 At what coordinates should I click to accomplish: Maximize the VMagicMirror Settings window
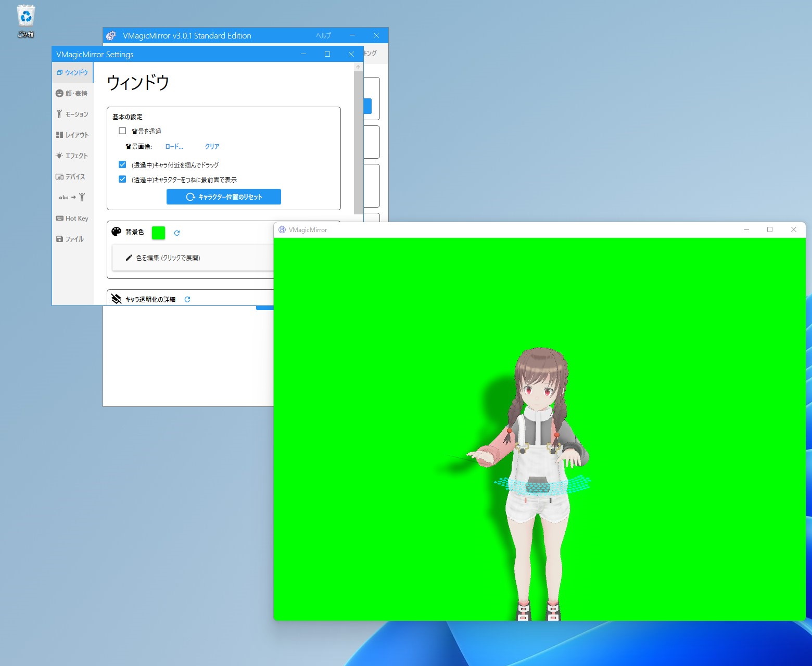[x=327, y=54]
